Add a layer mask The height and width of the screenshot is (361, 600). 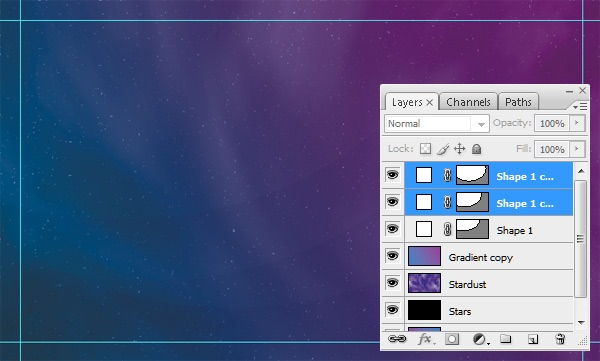pyautogui.click(x=452, y=339)
